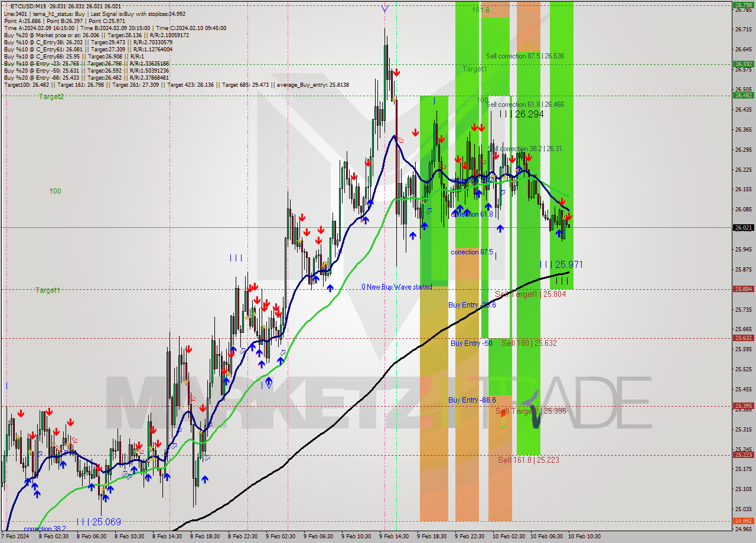
Task: Click the 'Buy Entry -50' label
Action: point(471,344)
